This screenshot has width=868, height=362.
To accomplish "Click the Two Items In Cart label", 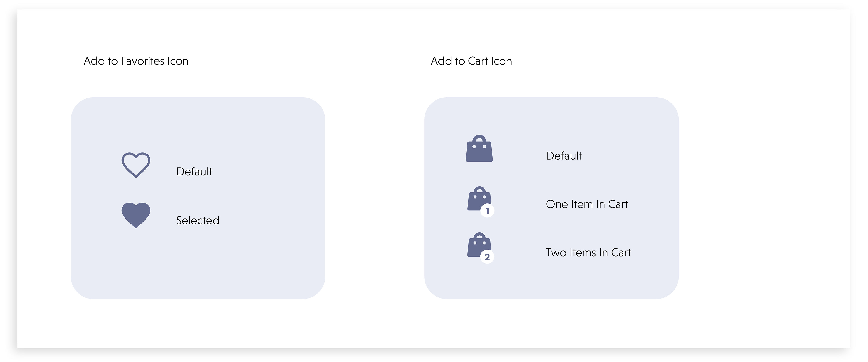I will 588,252.
